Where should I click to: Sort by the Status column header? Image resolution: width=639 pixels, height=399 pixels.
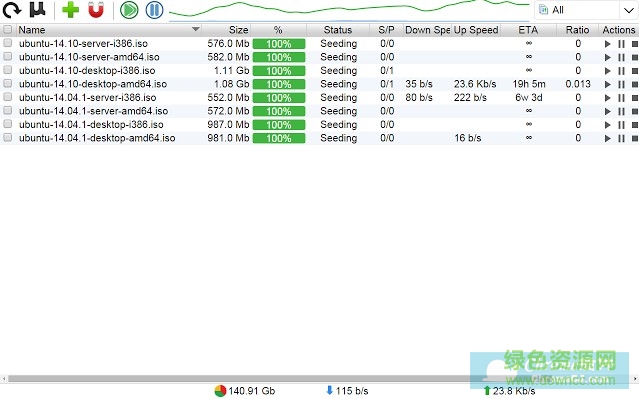point(338,30)
